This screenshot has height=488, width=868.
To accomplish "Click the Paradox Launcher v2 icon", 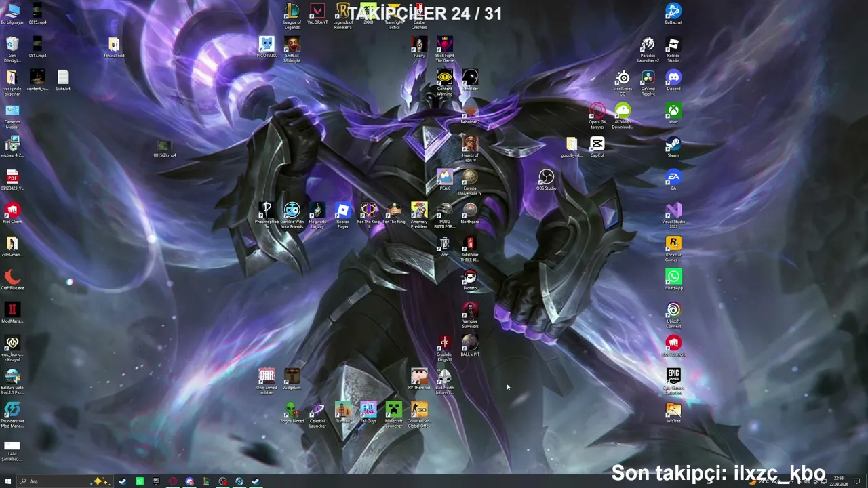I will (x=648, y=49).
